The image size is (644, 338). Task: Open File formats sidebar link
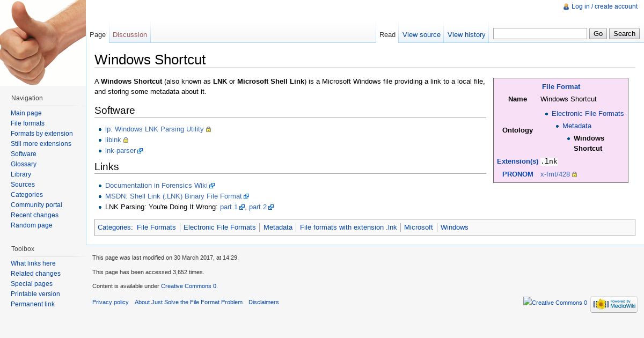[x=28, y=123]
